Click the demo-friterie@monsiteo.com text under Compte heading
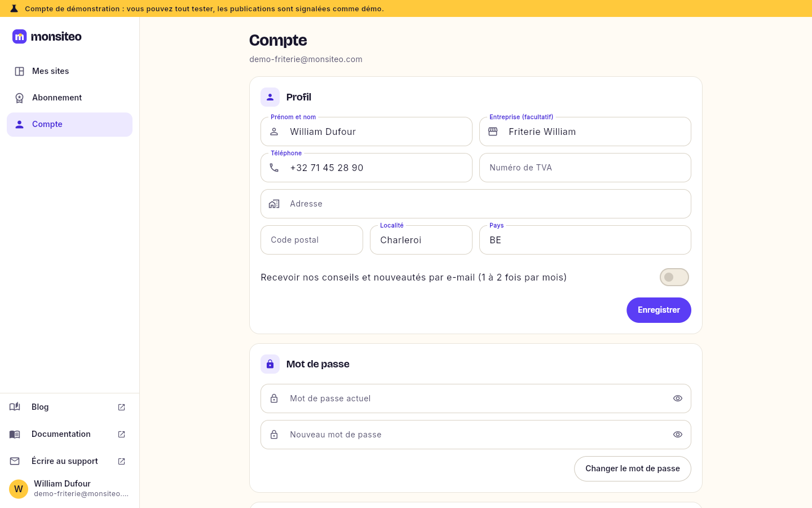This screenshot has width=812, height=508. pos(306,59)
